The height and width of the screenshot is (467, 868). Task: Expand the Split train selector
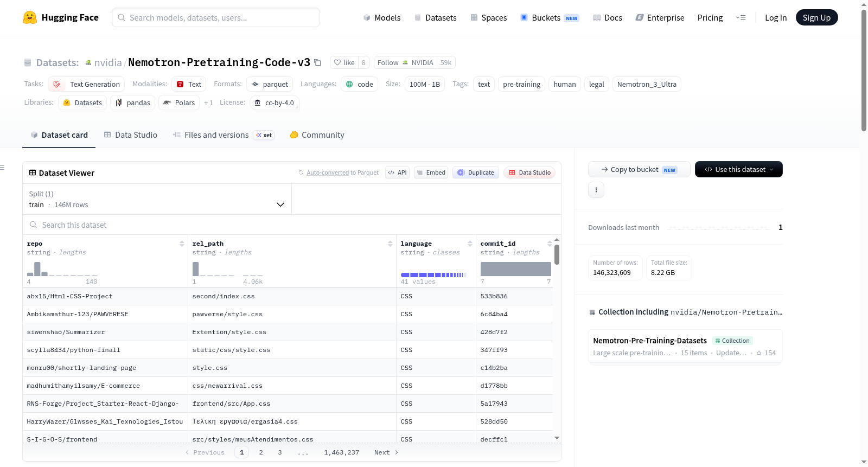157,199
